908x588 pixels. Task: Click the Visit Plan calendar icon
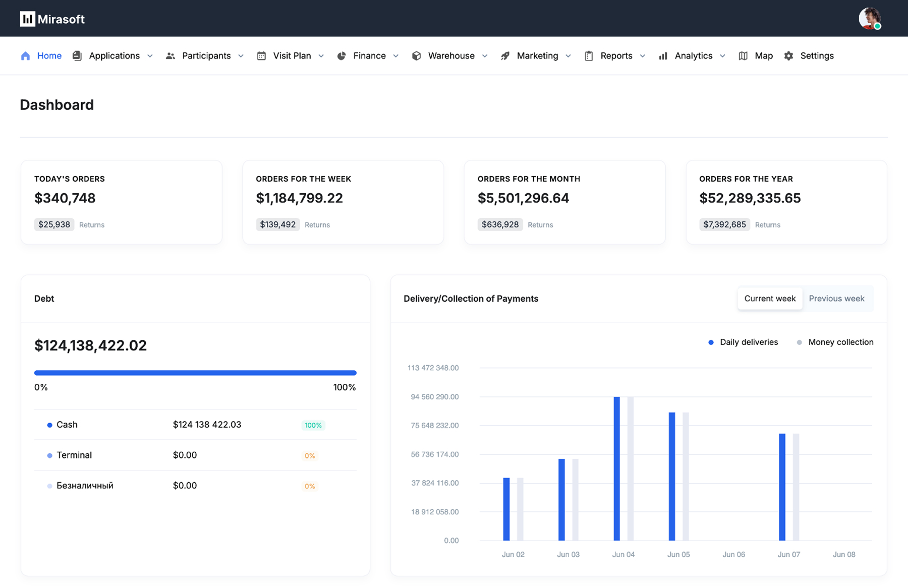(261, 56)
